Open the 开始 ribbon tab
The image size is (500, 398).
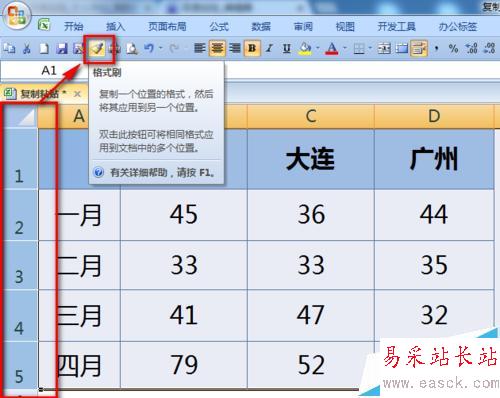(74, 26)
